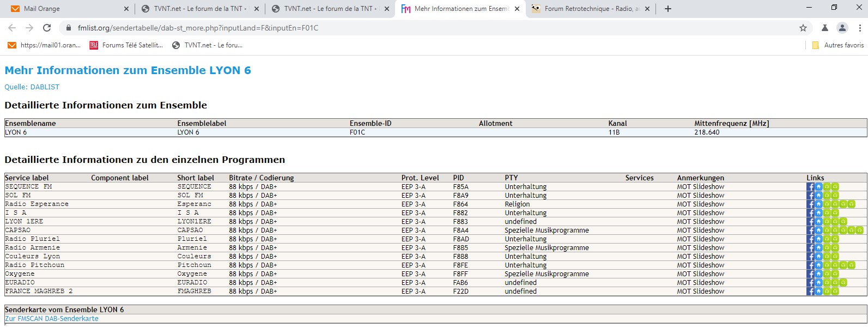Click last headphone stream icon for EURADIO

pyautogui.click(x=843, y=283)
